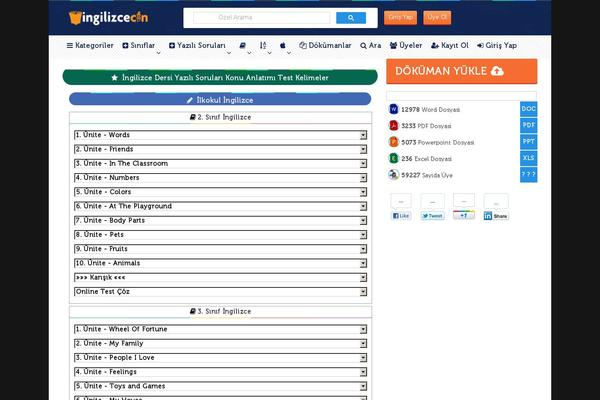Click into the Özel Arama search field
The height and width of the screenshot is (400, 600).
[262, 18]
